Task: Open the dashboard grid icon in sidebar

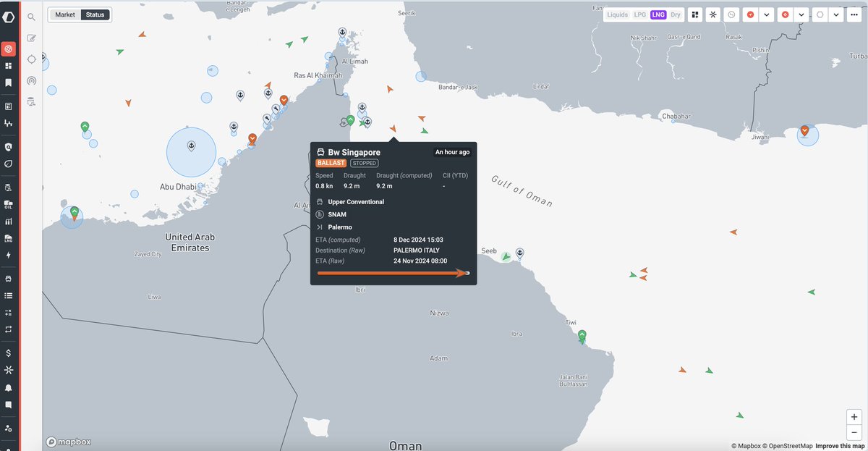Action: (x=9, y=66)
